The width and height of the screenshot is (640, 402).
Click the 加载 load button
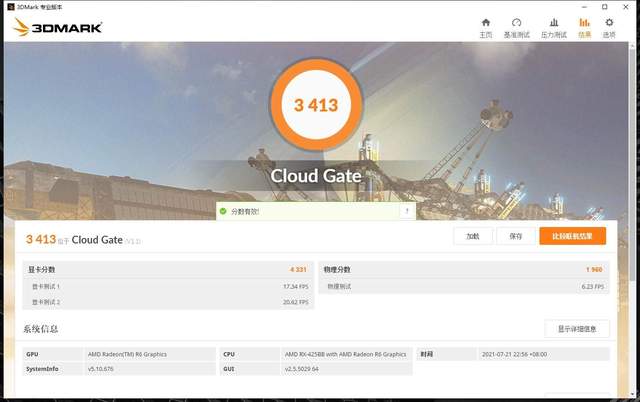point(473,236)
